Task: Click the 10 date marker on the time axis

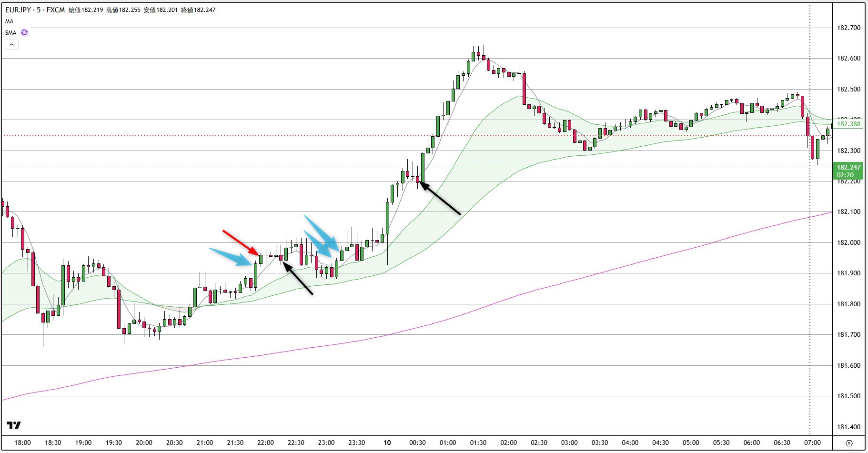Action: click(x=386, y=442)
